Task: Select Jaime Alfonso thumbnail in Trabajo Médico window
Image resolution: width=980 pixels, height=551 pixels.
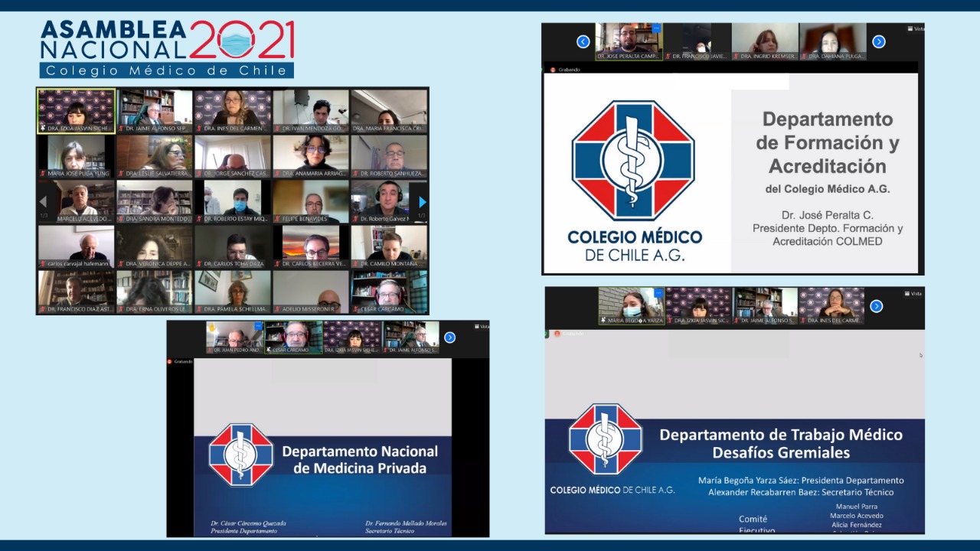Action: [766, 306]
